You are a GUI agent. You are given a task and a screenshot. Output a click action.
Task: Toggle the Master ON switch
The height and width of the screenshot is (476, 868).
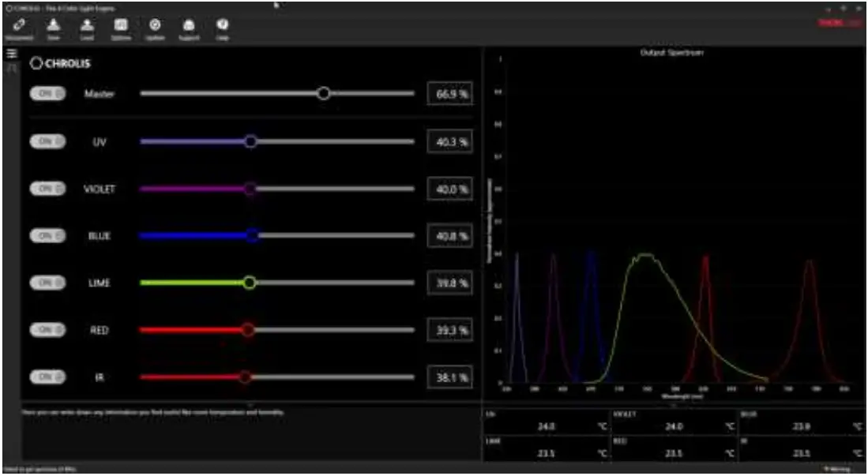pos(47,93)
